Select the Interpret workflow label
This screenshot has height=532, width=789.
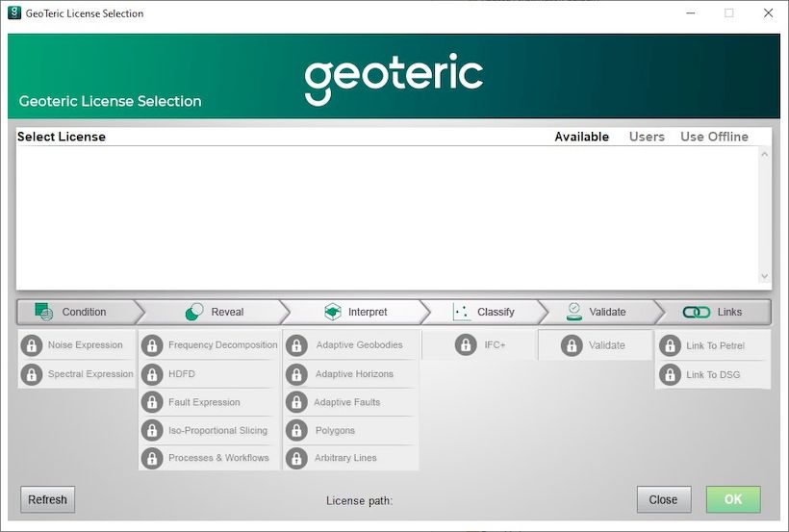coord(368,312)
